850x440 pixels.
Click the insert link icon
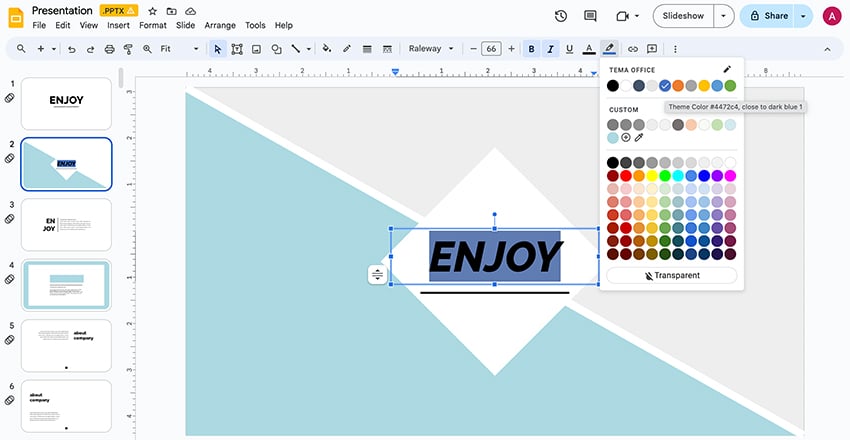pyautogui.click(x=631, y=48)
